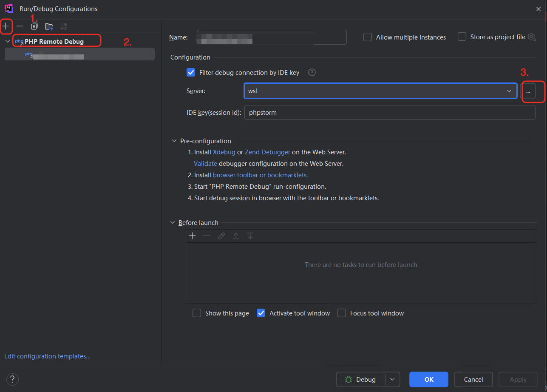
Task: Click 'Start "PHP Remote Debug" run-configuration' text
Action: pyautogui.click(x=260, y=186)
